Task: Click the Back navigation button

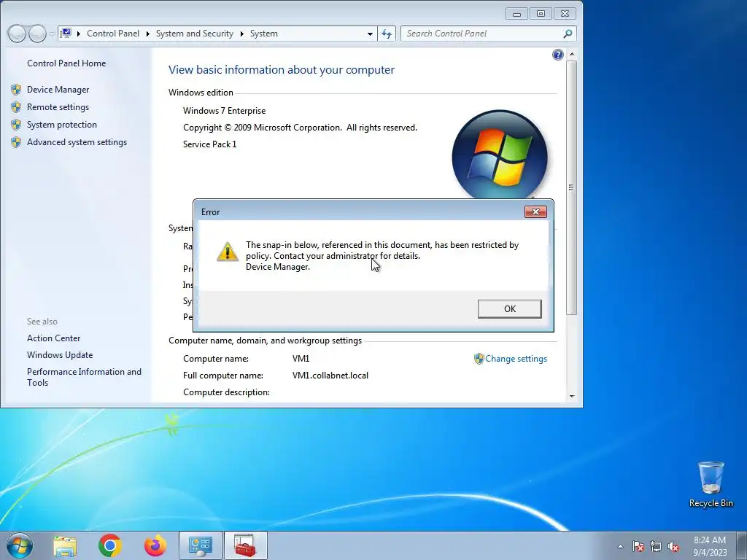Action: coord(17,34)
